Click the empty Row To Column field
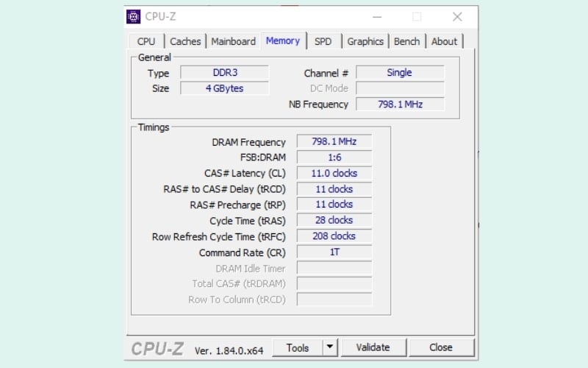The image size is (588, 368). point(334,300)
